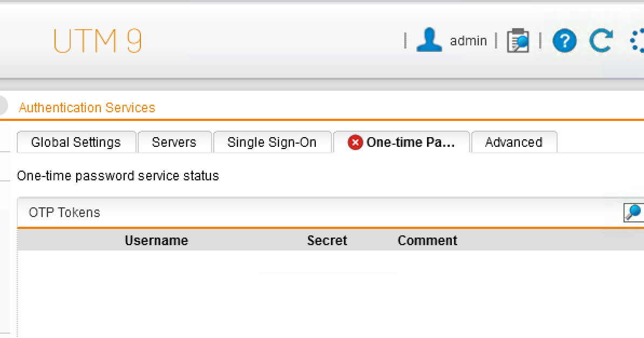The height and width of the screenshot is (338, 644).
Task: Click the UTM 9 logo
Action: tap(98, 41)
